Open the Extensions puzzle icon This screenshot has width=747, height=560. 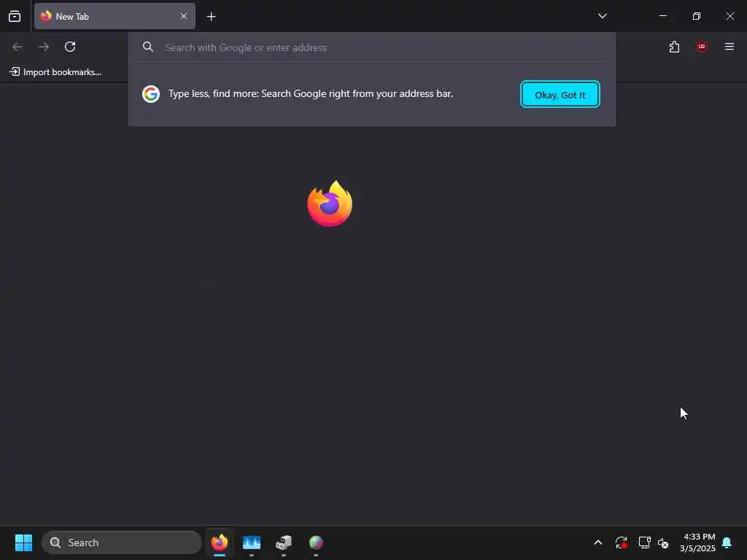[674, 47]
